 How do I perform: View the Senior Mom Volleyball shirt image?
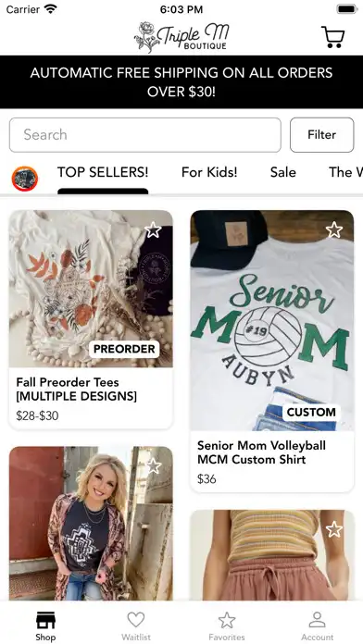(271, 320)
